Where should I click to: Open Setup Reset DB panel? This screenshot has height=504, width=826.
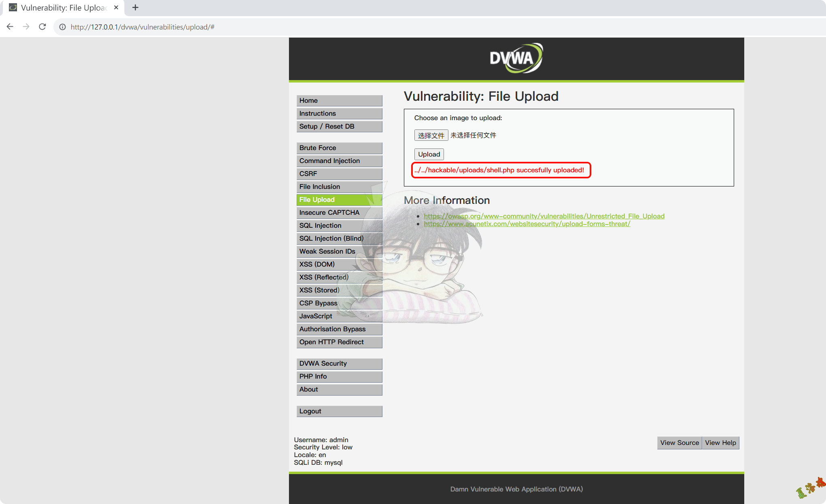pos(339,126)
